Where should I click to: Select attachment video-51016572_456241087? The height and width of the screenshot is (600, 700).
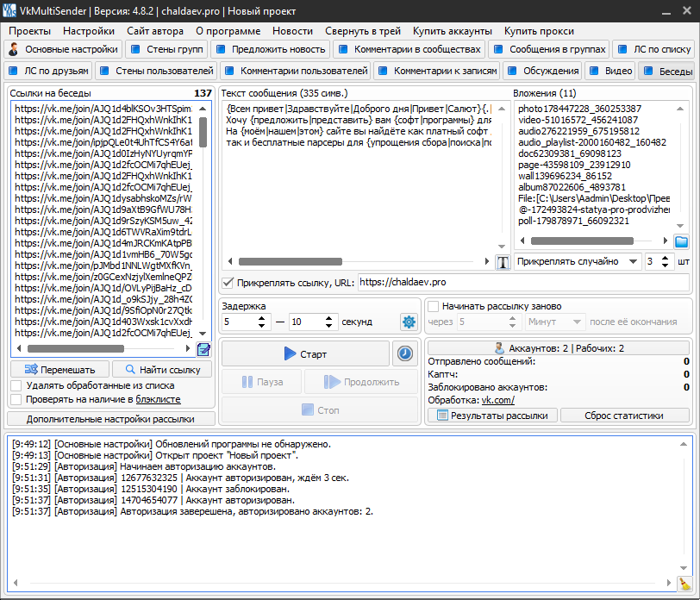pyautogui.click(x=578, y=120)
